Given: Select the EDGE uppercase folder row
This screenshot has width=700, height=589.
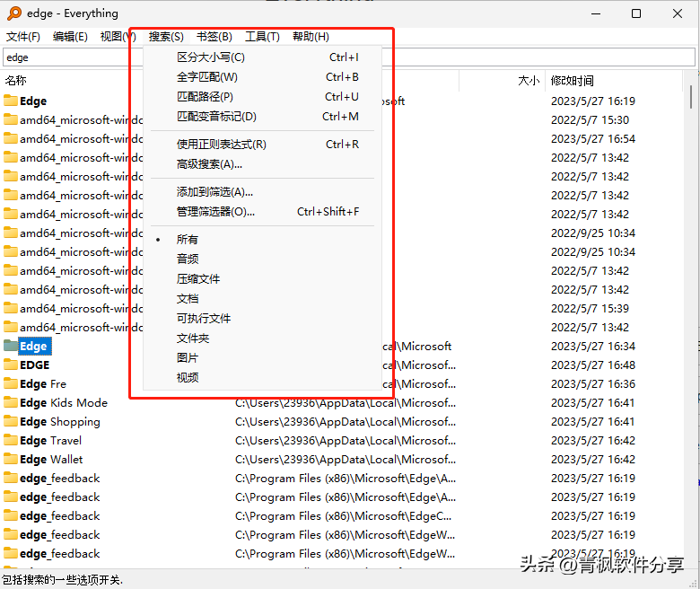Looking at the screenshot, I should (34, 365).
